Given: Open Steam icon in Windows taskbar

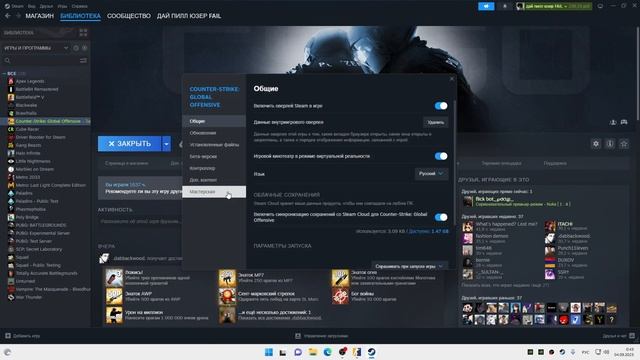Looking at the screenshot, I should [x=371, y=352].
